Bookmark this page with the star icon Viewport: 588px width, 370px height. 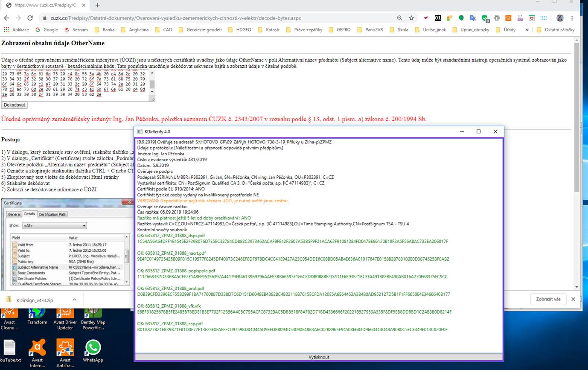tap(411, 18)
